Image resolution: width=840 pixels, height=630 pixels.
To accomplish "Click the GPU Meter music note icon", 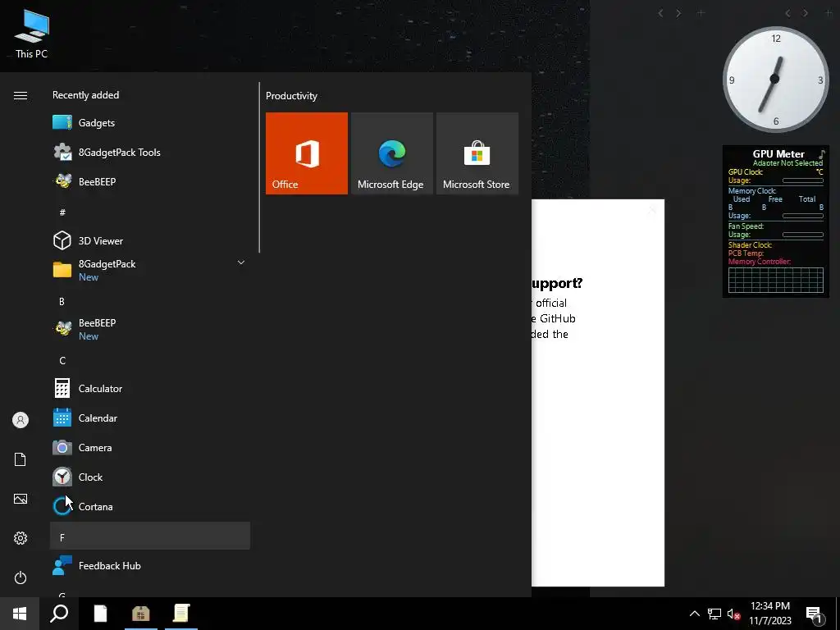I will pos(822,154).
